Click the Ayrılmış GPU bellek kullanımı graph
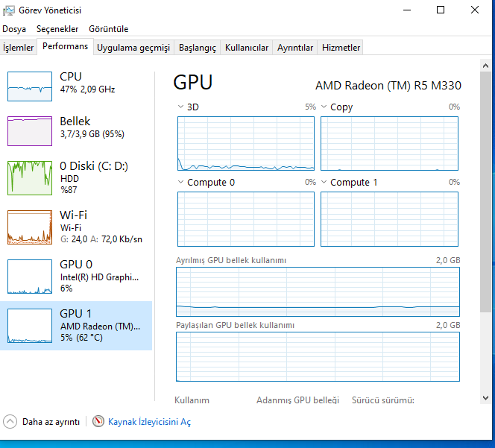The height and width of the screenshot is (448, 495). (318, 291)
